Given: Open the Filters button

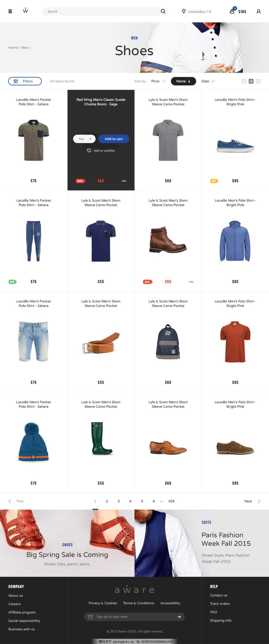Looking at the screenshot, I should click(x=25, y=81).
